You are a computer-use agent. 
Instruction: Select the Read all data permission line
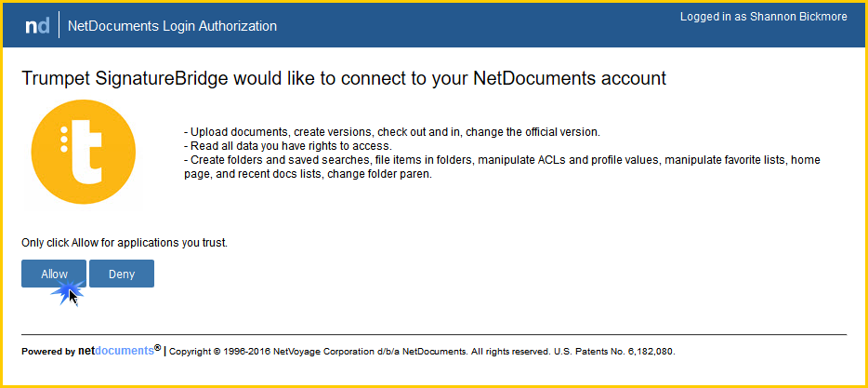point(288,146)
